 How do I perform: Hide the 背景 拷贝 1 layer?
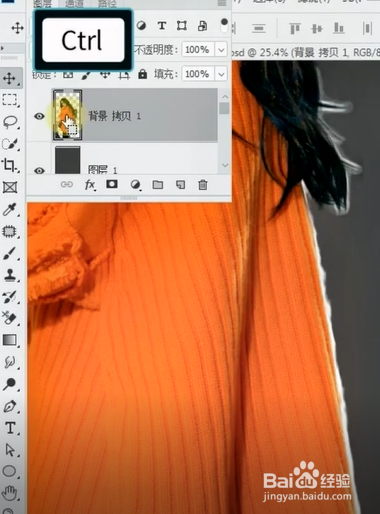tap(39, 116)
